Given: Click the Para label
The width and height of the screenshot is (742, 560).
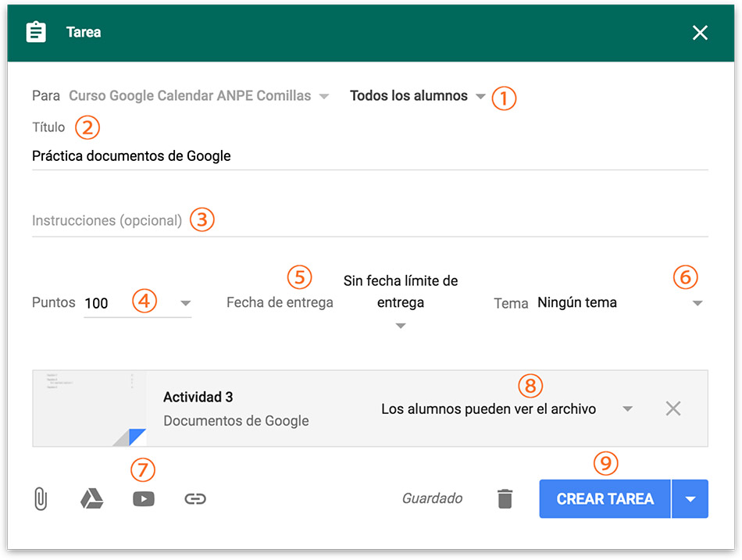Looking at the screenshot, I should coord(46,96).
